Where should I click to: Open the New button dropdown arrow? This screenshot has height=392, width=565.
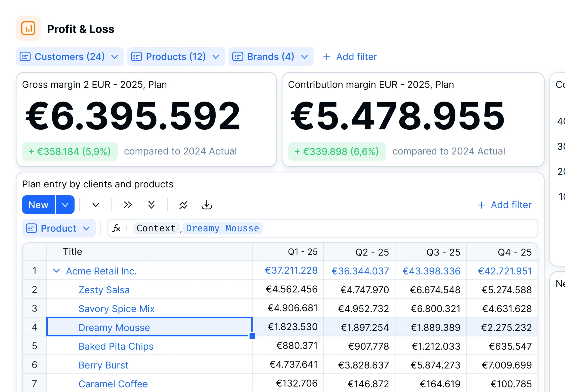(65, 205)
